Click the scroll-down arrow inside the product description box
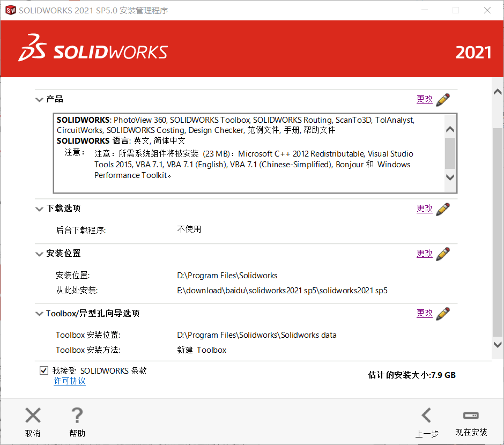504x445 pixels. (x=450, y=179)
